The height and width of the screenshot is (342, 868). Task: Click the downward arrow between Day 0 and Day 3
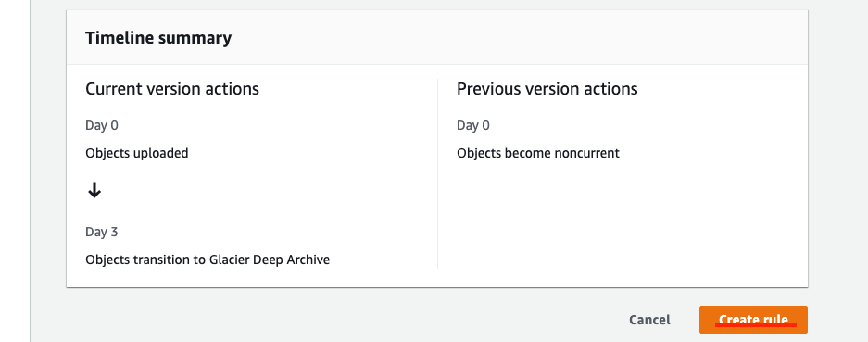pyautogui.click(x=94, y=191)
